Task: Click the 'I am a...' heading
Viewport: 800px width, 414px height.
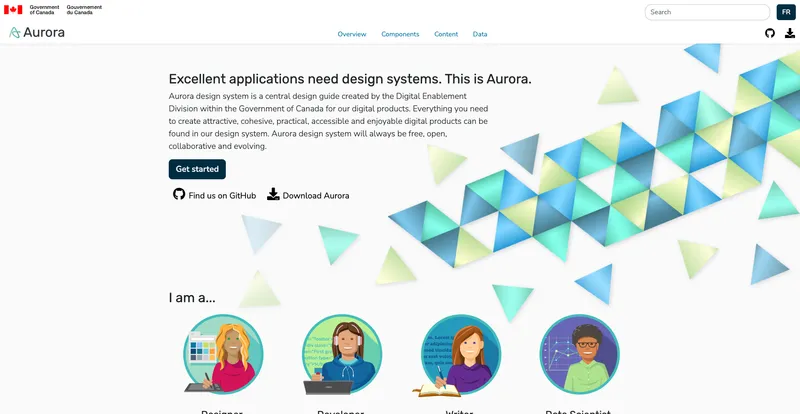Action: pos(192,298)
